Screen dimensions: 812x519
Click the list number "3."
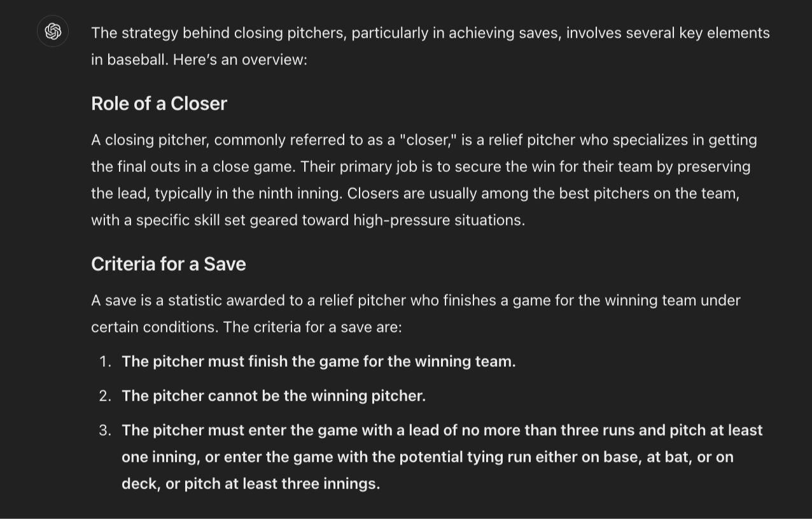105,430
